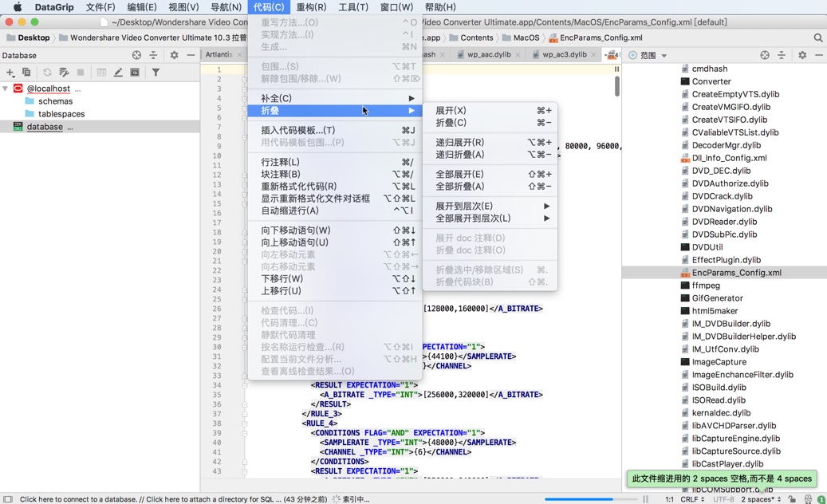Hide the right file panel with minus icon
This screenshot has height=504, width=827.
click(818, 55)
